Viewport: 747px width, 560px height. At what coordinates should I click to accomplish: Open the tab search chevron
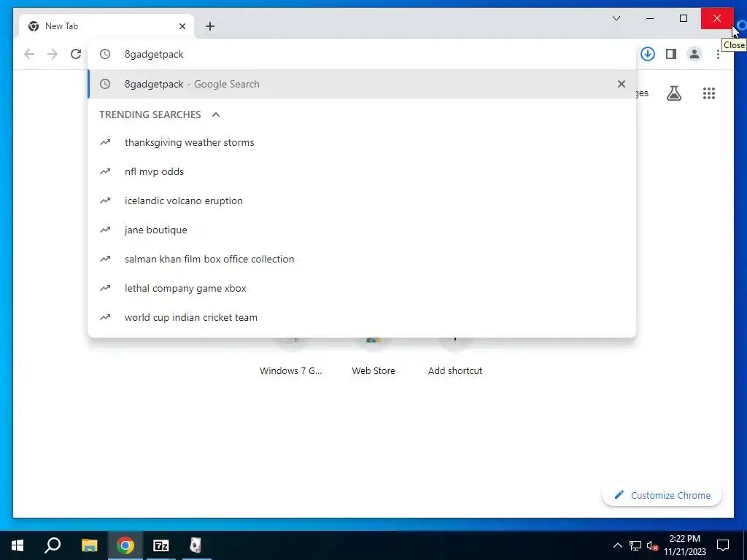pos(616,18)
